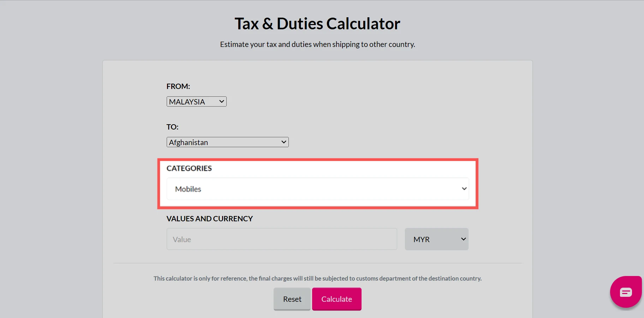Click the VALUES AND CURRENCY label
The height and width of the screenshot is (318, 644).
209,218
